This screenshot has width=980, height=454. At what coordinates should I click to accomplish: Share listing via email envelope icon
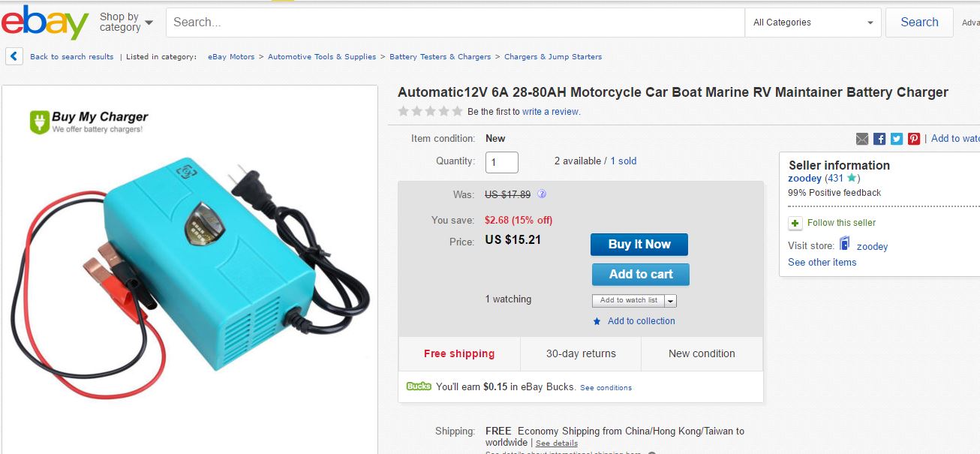pos(862,139)
